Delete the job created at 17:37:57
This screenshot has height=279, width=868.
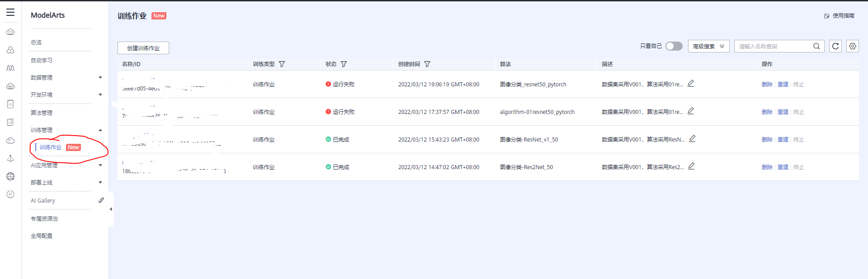(767, 112)
